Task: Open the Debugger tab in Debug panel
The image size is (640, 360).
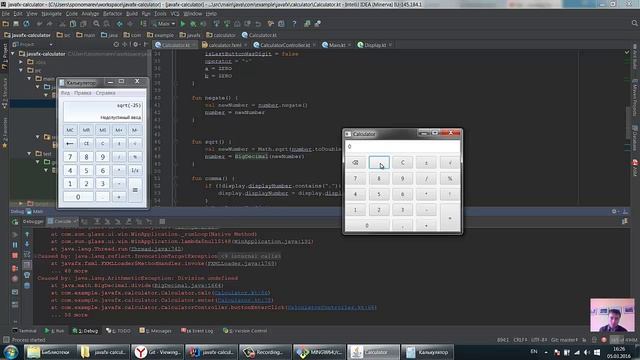Action: coord(33,221)
